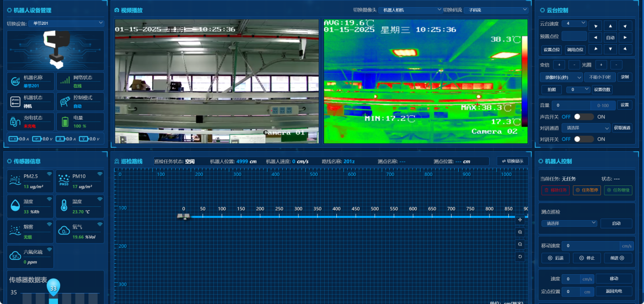Zoom out on the inspection route map
Viewport: 644px width, 304px height.
(520, 244)
